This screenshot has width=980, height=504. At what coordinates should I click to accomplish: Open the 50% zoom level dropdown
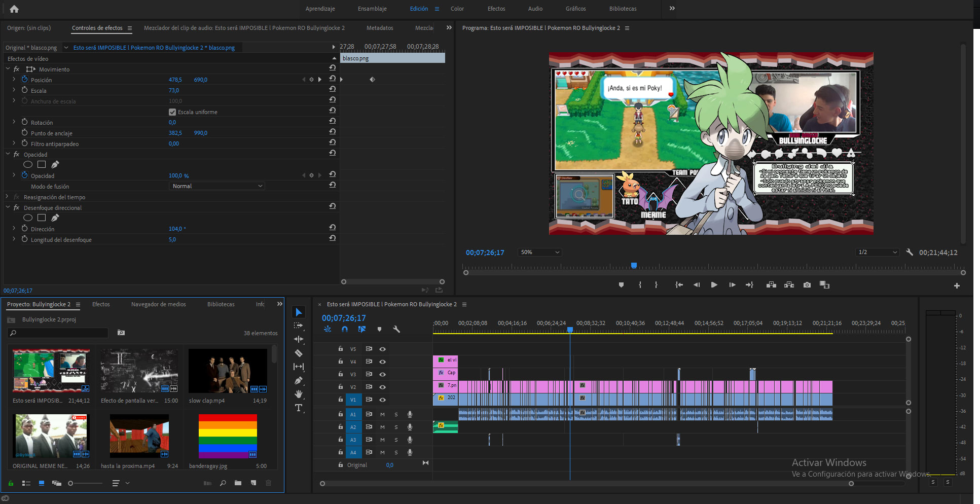point(540,252)
